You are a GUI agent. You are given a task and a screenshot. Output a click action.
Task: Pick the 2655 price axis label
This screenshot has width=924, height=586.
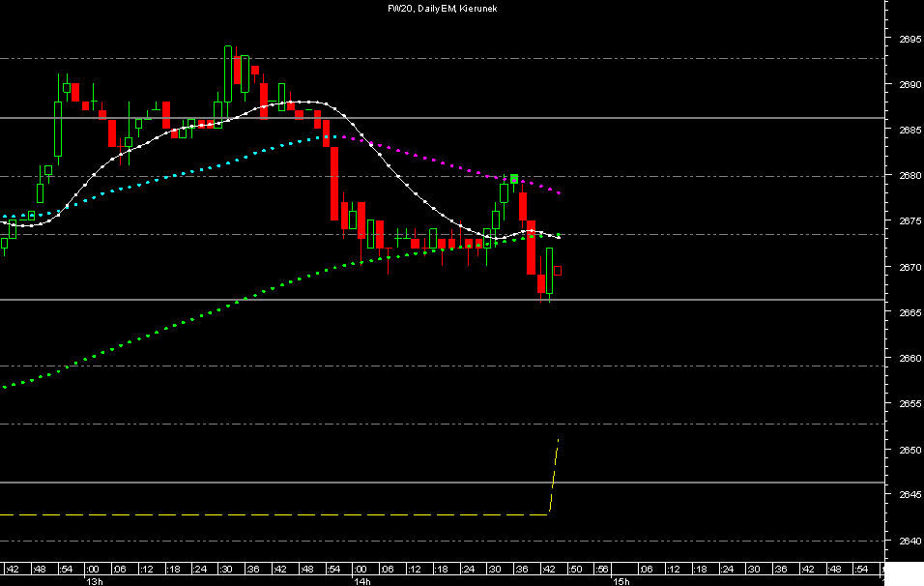click(910, 404)
